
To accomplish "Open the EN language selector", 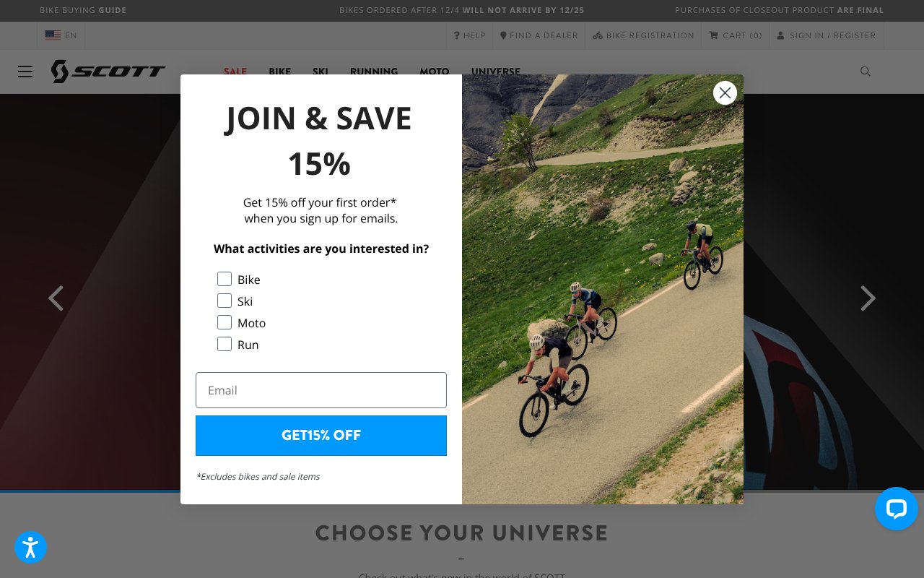I will pos(61,35).
